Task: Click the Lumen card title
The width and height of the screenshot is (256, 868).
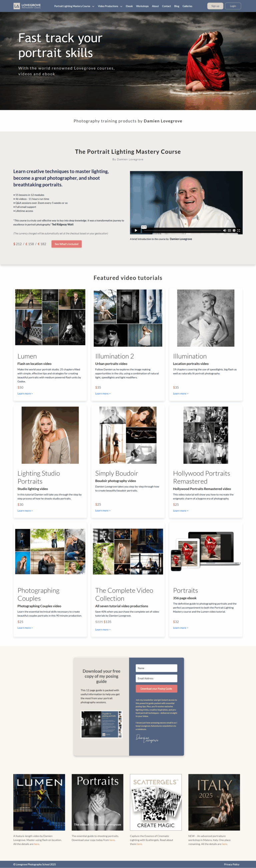Action: pyautogui.click(x=27, y=356)
